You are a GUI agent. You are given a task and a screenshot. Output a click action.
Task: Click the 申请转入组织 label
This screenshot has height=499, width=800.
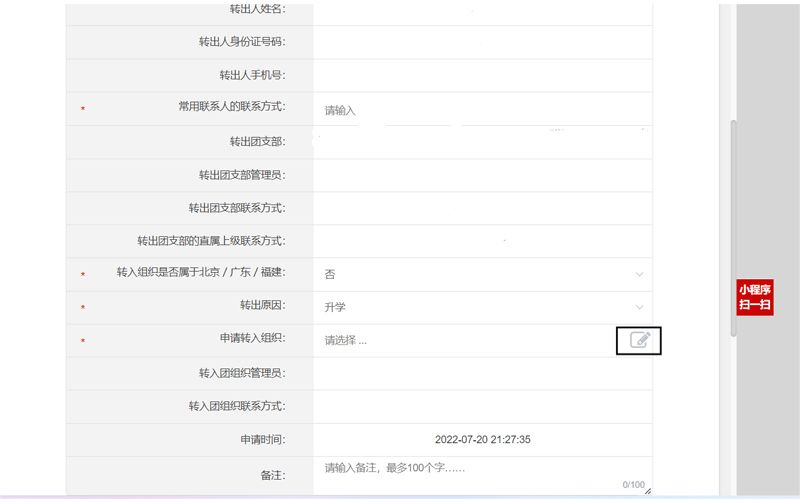252,338
